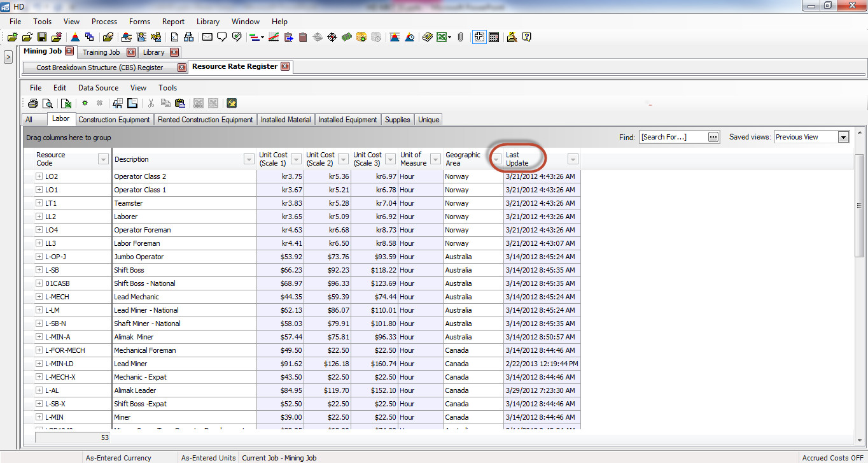Click in the Find search field
This screenshot has width=868, height=463.
(672, 137)
